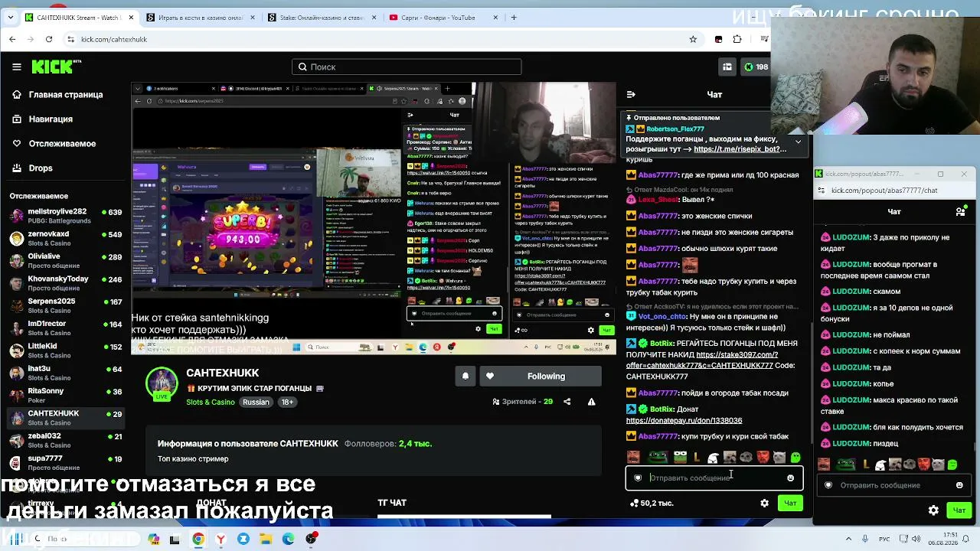Image resolution: width=980 pixels, height=551 pixels.
Task: Click popout chat message input field
Action: click(893, 485)
